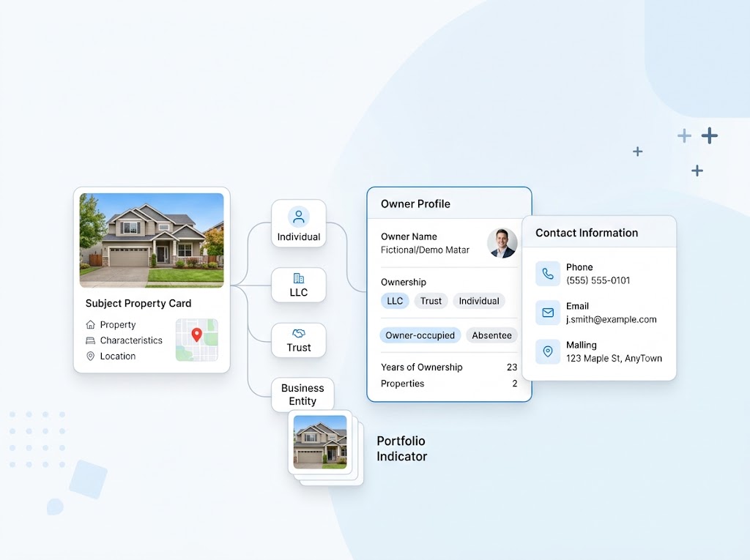Toggle the Individual ownership chip
Image resolution: width=750 pixels, height=560 pixels.
pos(479,301)
